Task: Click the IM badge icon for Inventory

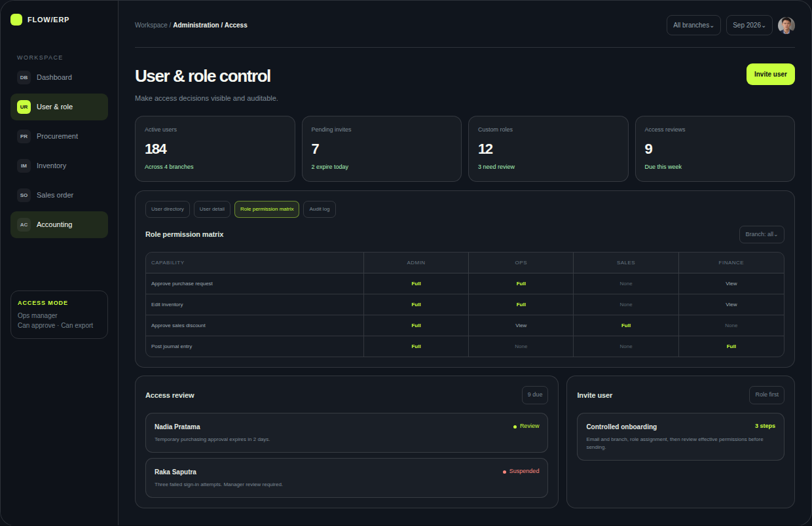Action: click(24, 166)
